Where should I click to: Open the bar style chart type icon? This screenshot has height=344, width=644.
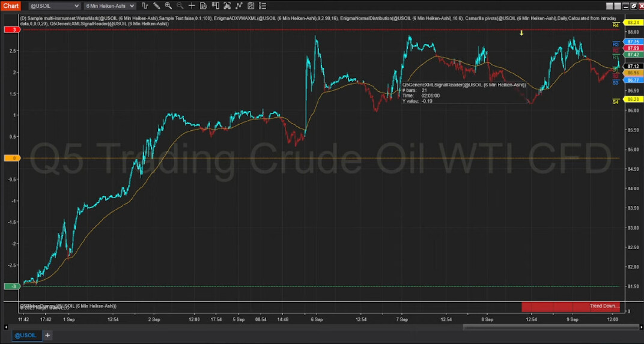(x=145, y=6)
